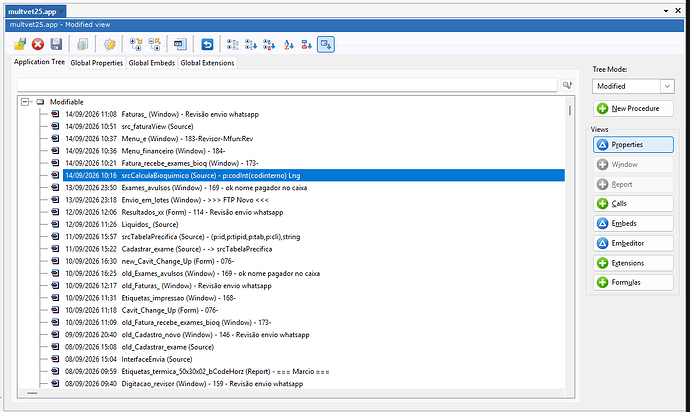Viewport: 690px width, 412px height.
Task: Click the gear with lightning bolt icon
Action: (x=110, y=44)
